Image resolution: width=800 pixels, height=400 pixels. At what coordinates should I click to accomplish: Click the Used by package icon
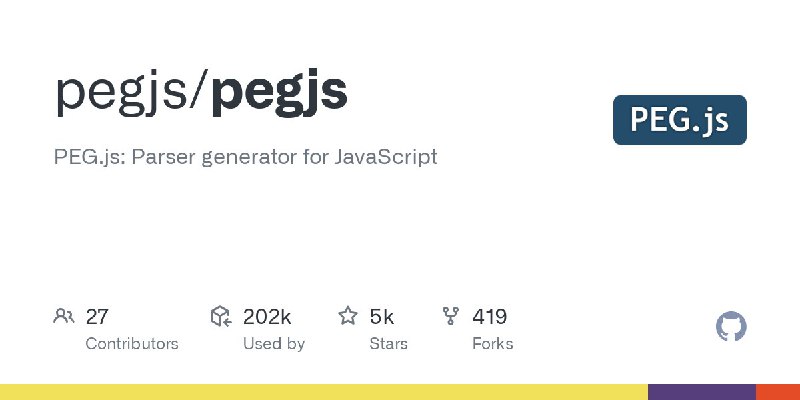[x=221, y=316]
